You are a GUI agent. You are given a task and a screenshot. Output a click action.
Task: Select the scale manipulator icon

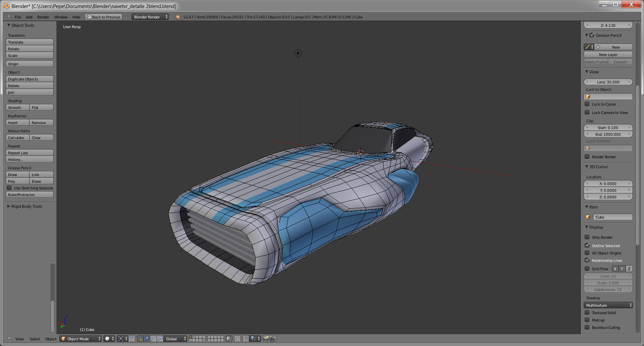160,339
